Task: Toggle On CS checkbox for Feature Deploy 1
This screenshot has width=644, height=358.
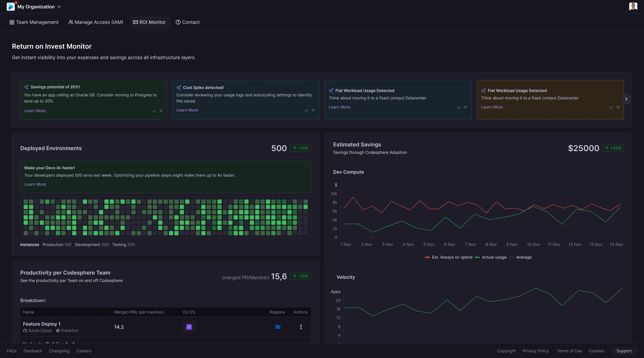Action: pyautogui.click(x=189, y=327)
